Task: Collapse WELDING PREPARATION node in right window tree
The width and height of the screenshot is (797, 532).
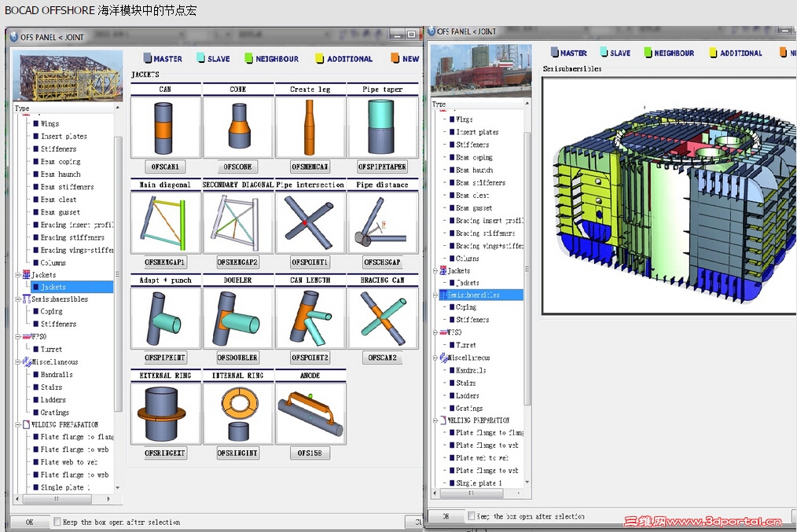Action: [435, 420]
